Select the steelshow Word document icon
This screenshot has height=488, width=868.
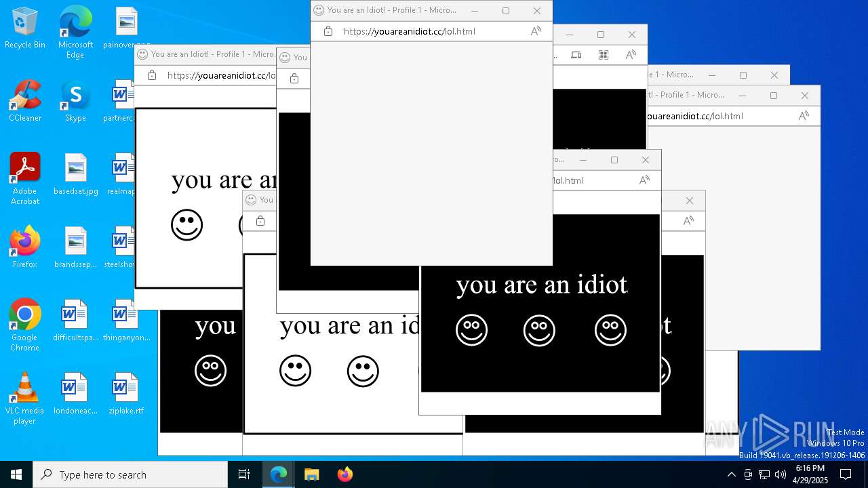(122, 248)
